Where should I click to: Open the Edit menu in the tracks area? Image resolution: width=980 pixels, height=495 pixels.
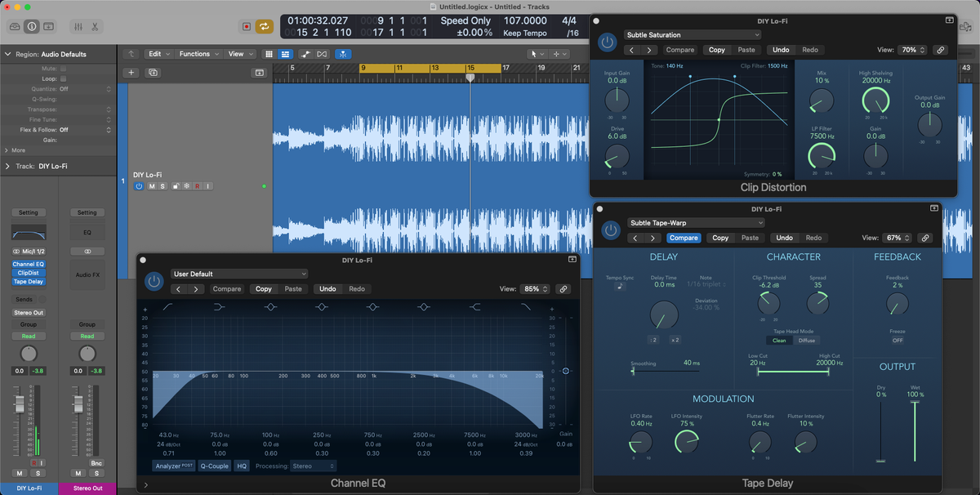[x=158, y=53]
